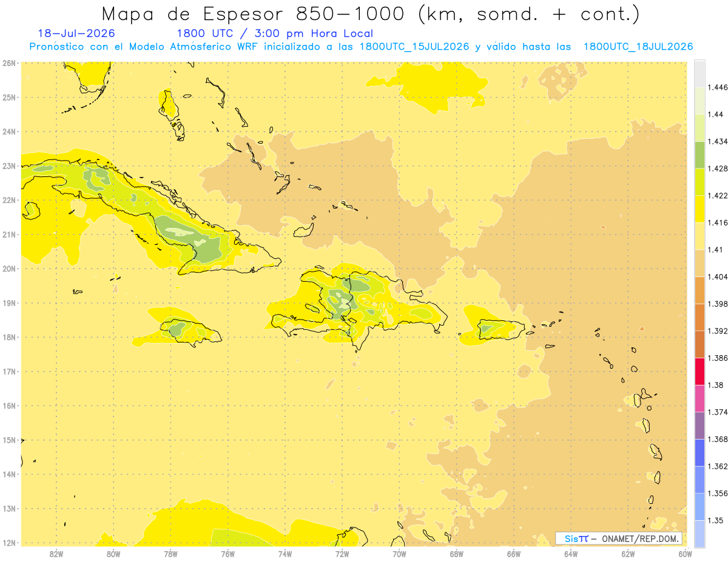Click the colorbar value "1.38"

point(715,385)
